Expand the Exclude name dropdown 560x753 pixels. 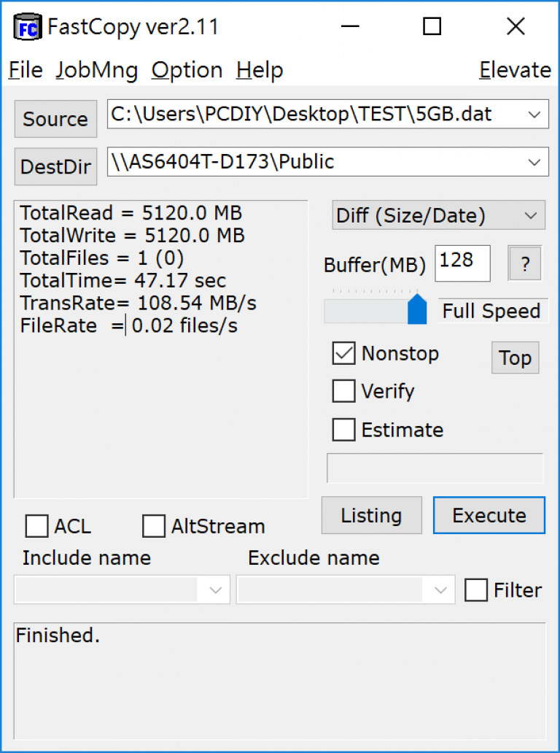440,590
